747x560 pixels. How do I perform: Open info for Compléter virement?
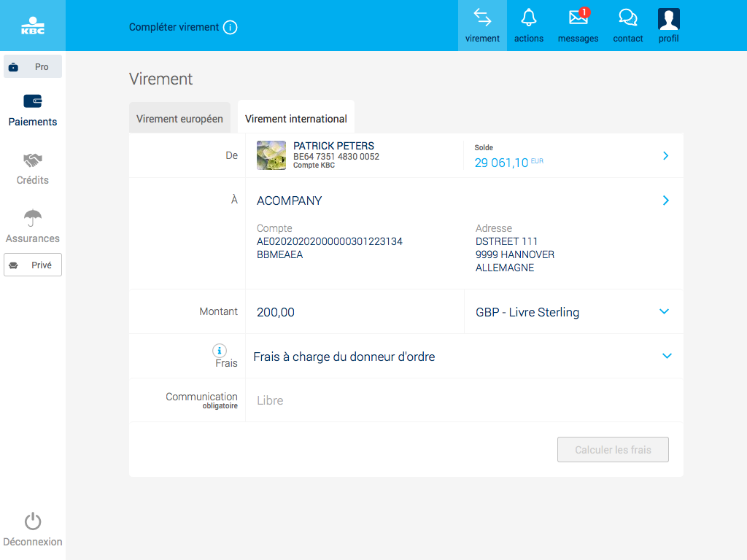coord(230,27)
